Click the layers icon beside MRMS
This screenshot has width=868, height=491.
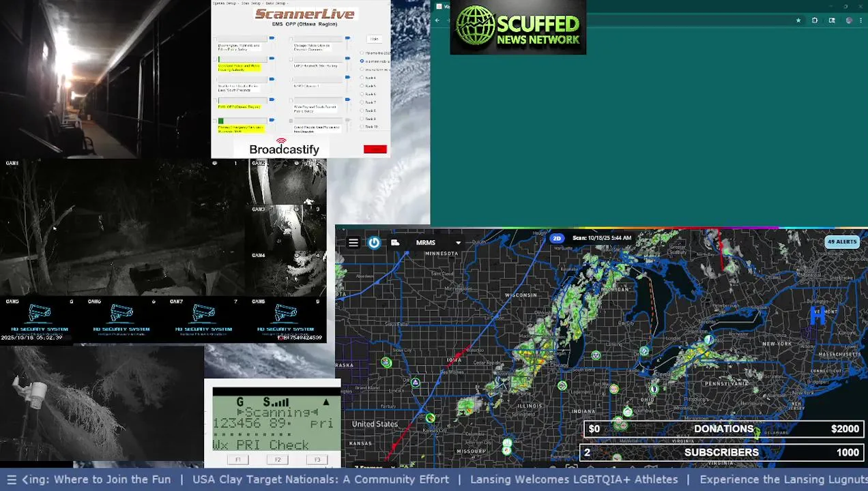(395, 243)
